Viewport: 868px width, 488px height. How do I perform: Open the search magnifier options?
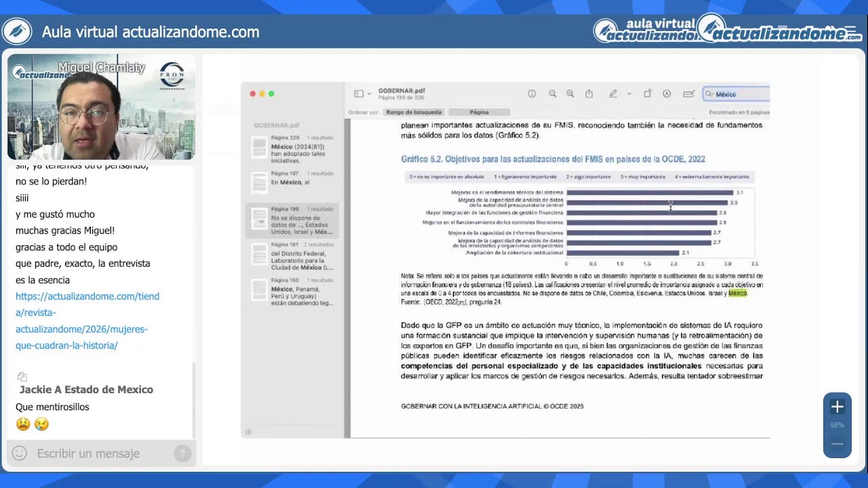(709, 94)
